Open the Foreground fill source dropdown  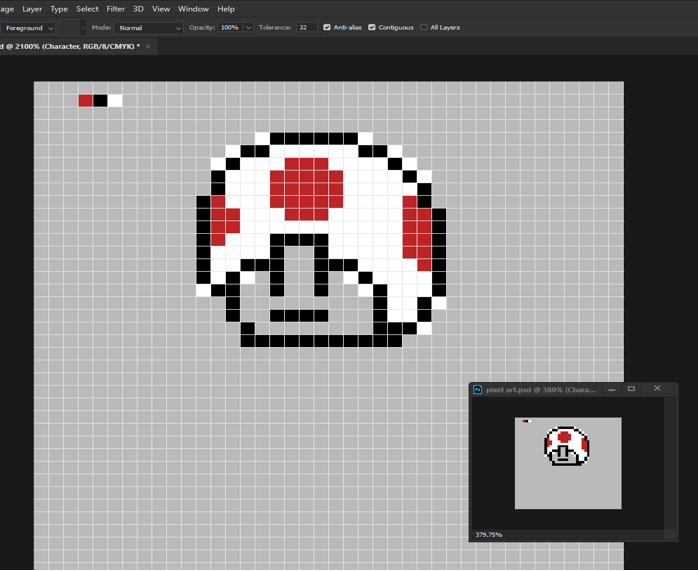tap(28, 28)
